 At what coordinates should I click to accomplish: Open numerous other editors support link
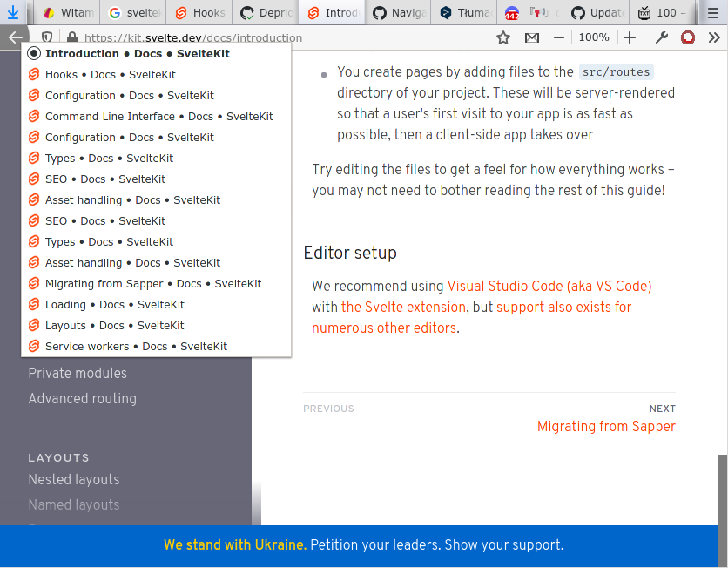click(x=384, y=328)
